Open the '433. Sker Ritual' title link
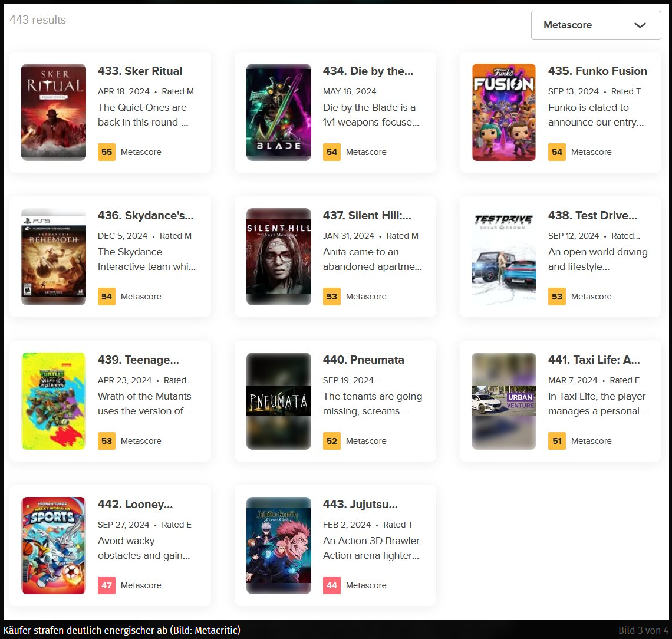Viewport: 672px width, 639px height. tap(140, 71)
